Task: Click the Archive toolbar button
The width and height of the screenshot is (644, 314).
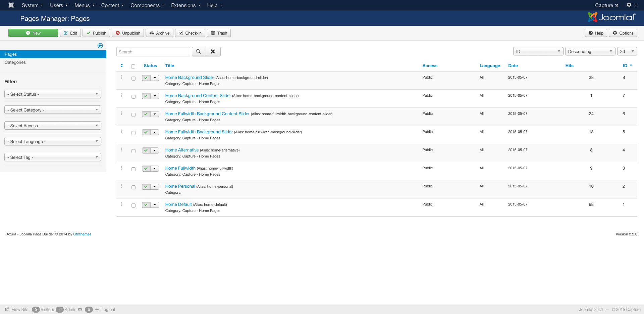Action: point(159,33)
